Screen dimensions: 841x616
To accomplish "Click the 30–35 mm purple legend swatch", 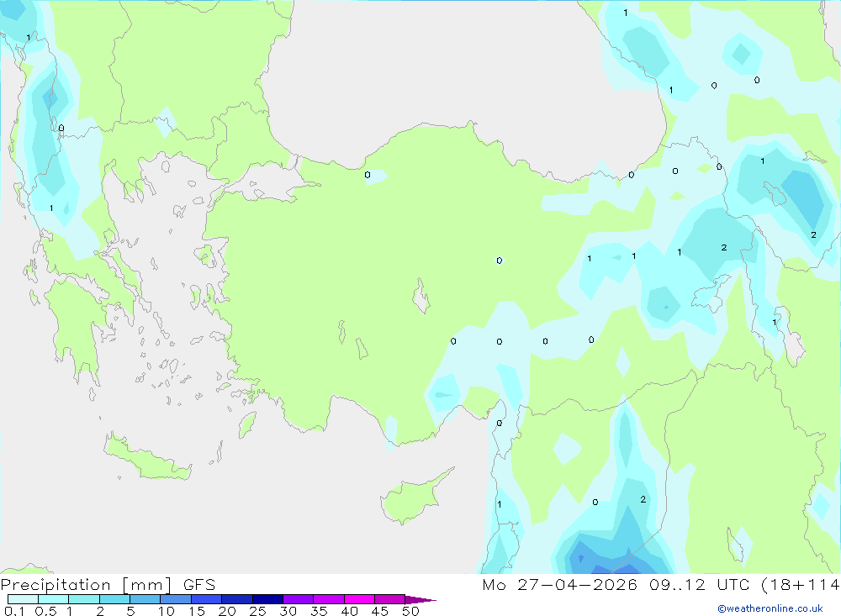I will 298,599.
